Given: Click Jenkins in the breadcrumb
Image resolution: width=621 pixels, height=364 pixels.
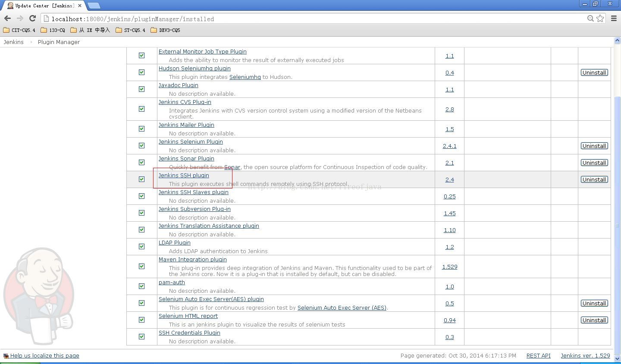Looking at the screenshot, I should (x=13, y=42).
